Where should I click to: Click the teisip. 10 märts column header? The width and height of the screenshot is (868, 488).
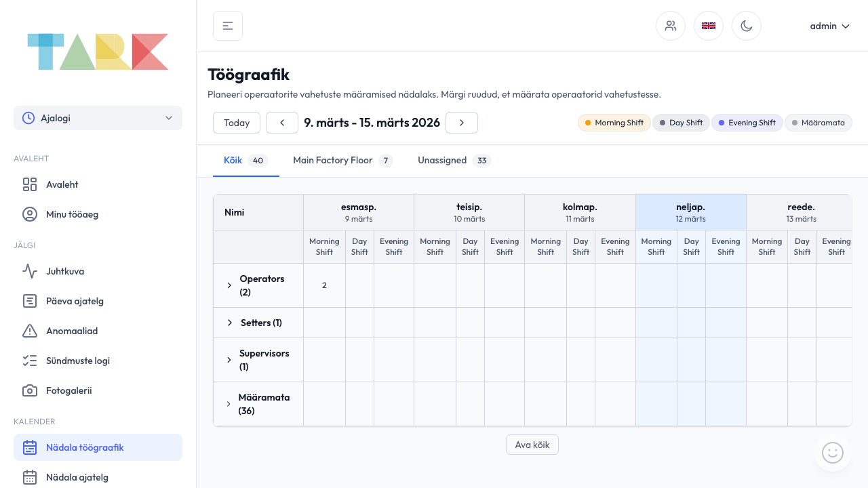[x=469, y=212]
